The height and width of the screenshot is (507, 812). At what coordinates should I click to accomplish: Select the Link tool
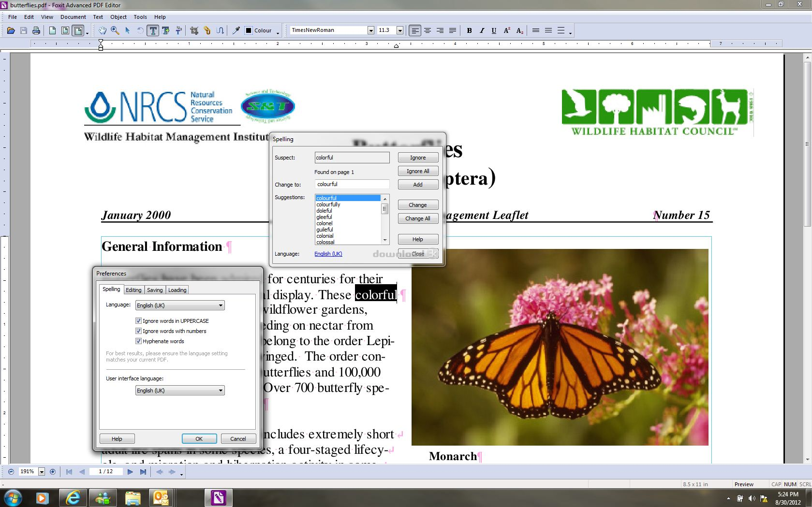pyautogui.click(x=207, y=30)
